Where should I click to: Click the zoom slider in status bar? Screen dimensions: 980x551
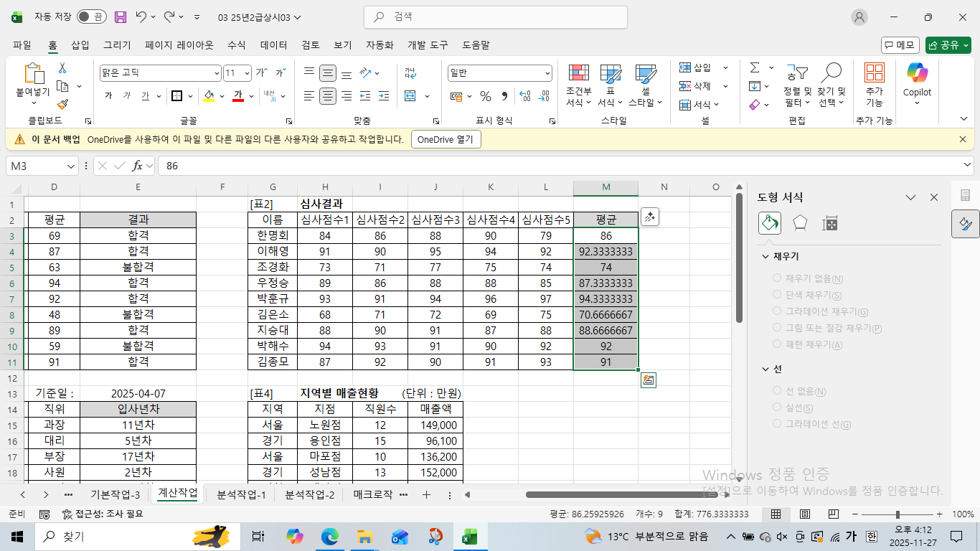click(x=897, y=514)
